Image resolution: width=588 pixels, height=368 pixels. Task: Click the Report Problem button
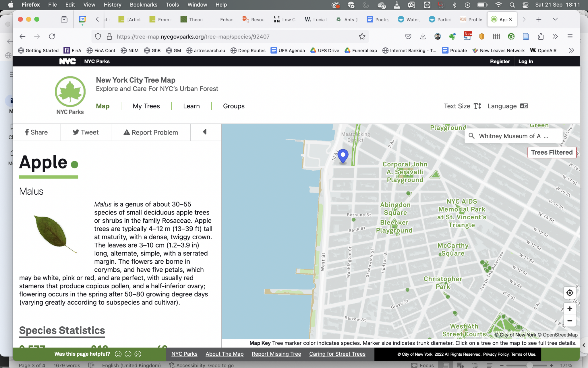pyautogui.click(x=151, y=132)
